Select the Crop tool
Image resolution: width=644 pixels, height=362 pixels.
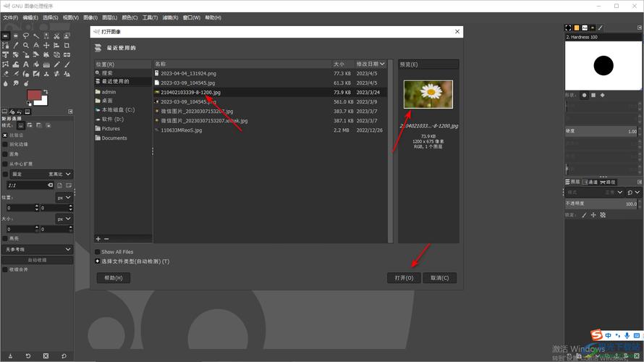click(x=67, y=45)
